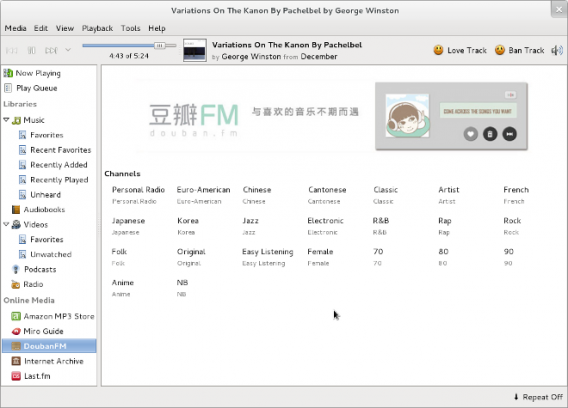The height and width of the screenshot is (408, 568).
Task: Open the Unwatched playlist icon
Action: pos(22,254)
